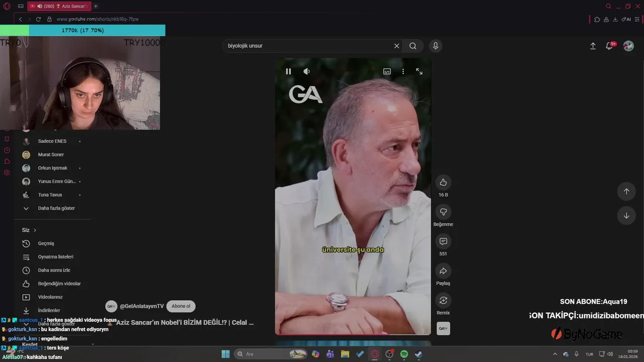Open the GA channel sound thumbnail
The height and width of the screenshot is (362, 644).
pos(443,328)
